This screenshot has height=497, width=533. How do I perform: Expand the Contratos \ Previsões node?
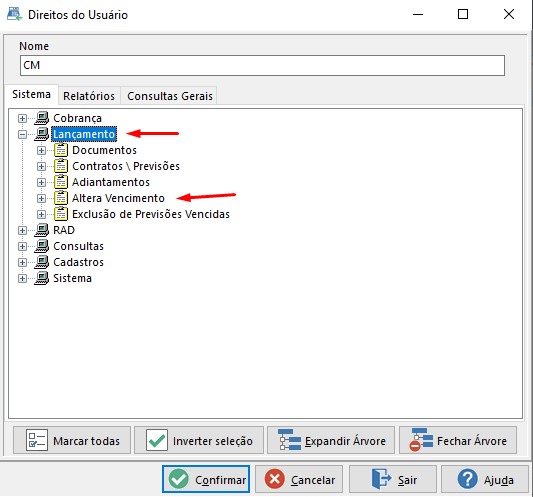(41, 166)
